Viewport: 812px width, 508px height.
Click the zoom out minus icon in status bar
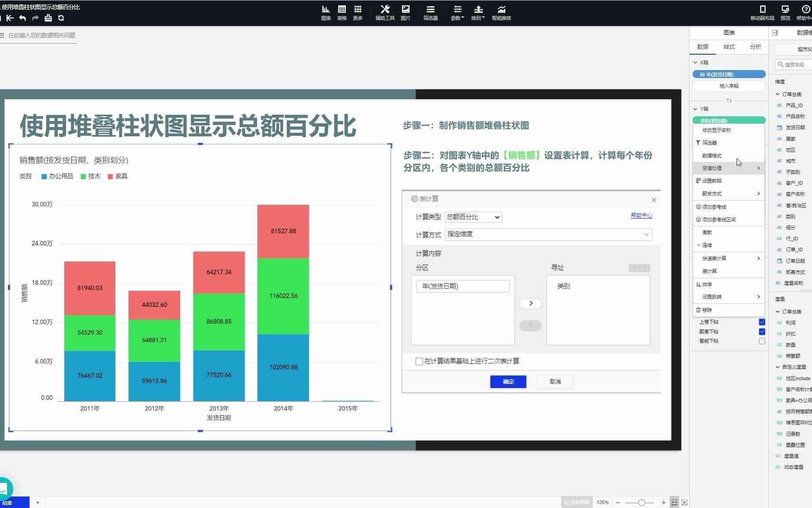[618, 502]
